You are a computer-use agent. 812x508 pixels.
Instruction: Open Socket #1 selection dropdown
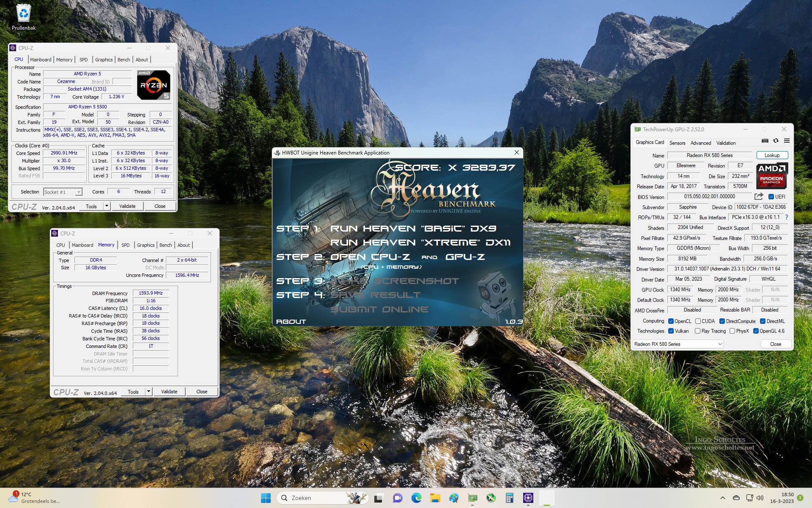[63, 192]
